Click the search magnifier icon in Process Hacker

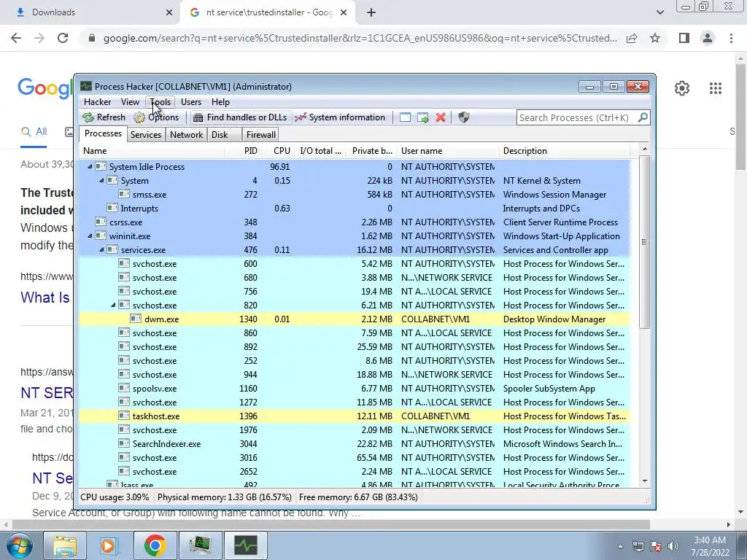point(643,117)
